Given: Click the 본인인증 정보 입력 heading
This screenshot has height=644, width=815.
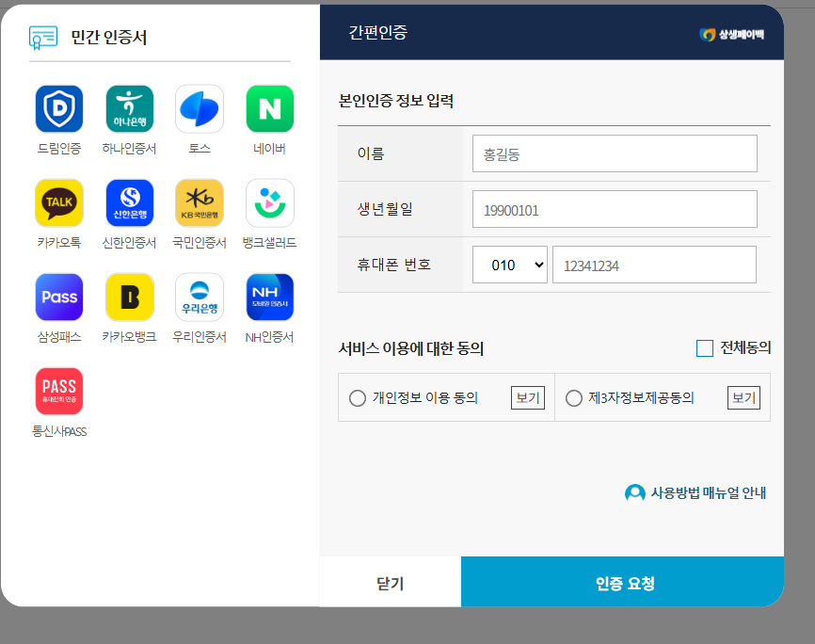Looking at the screenshot, I should 396,101.
